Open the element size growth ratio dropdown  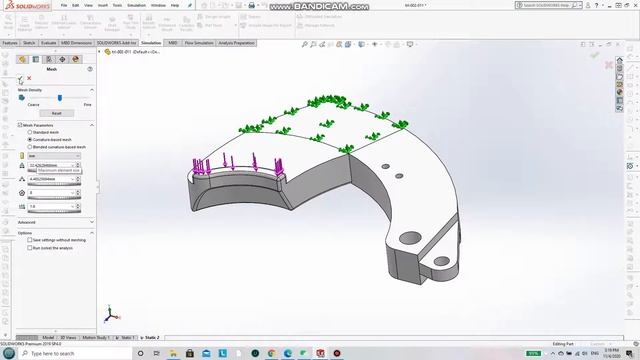click(73, 207)
